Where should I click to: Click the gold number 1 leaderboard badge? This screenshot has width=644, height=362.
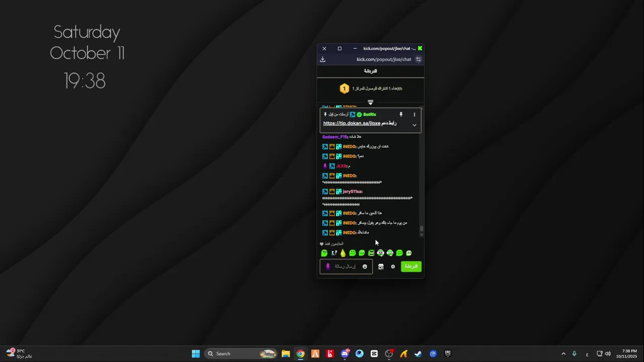tap(344, 89)
